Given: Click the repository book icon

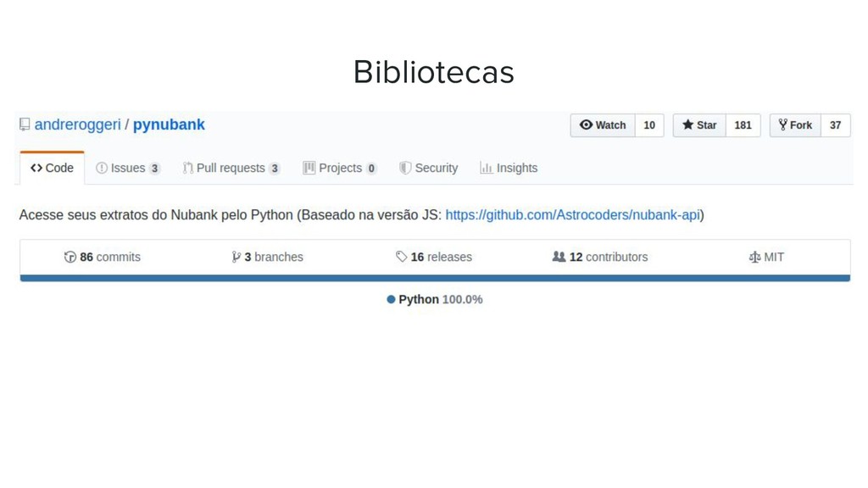Looking at the screenshot, I should click(25, 125).
